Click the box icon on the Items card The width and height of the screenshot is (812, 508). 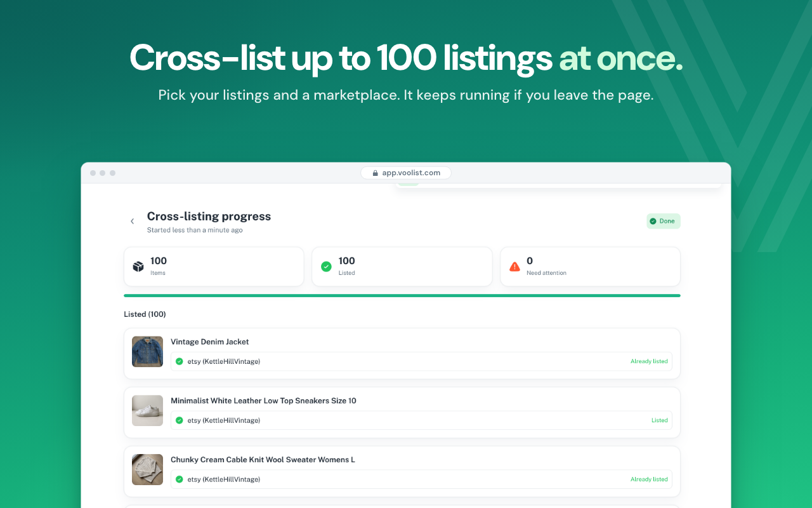pyautogui.click(x=138, y=267)
